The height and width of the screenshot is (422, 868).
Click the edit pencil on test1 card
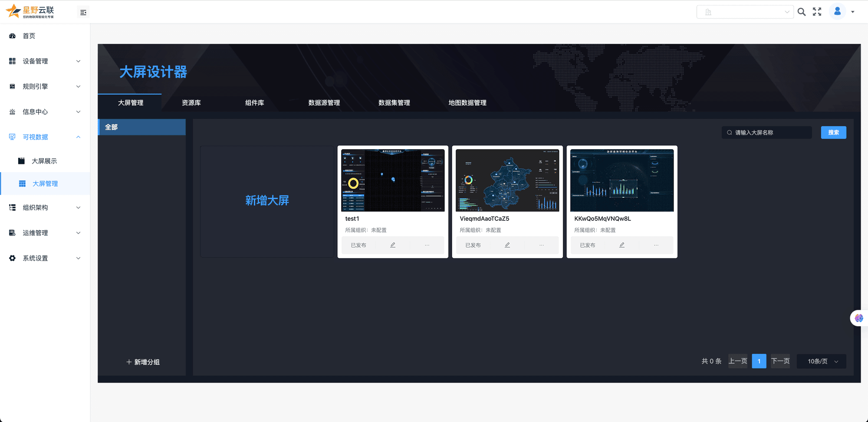tap(393, 245)
